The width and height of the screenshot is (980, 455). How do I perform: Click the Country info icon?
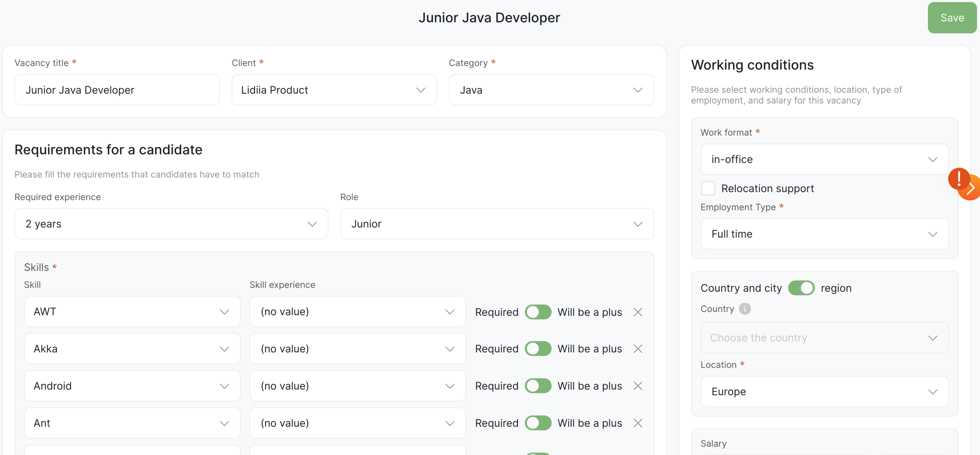click(x=745, y=309)
